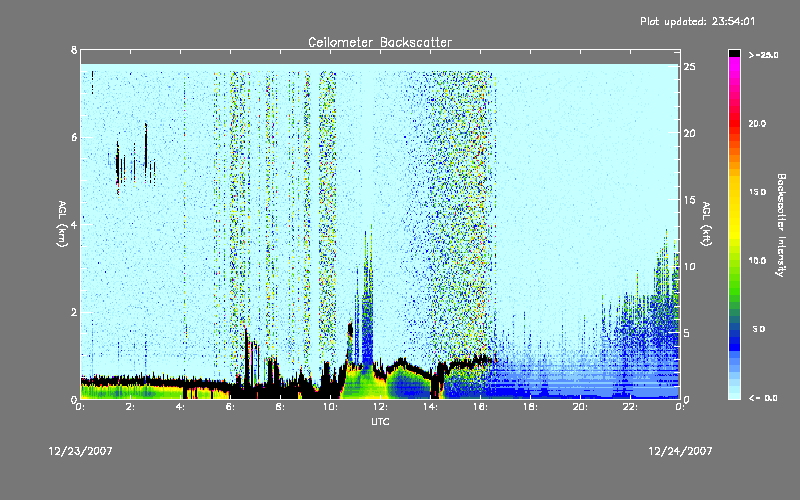
Task: Click the light cyan bottom of colorbar
Action: pyautogui.click(x=734, y=394)
